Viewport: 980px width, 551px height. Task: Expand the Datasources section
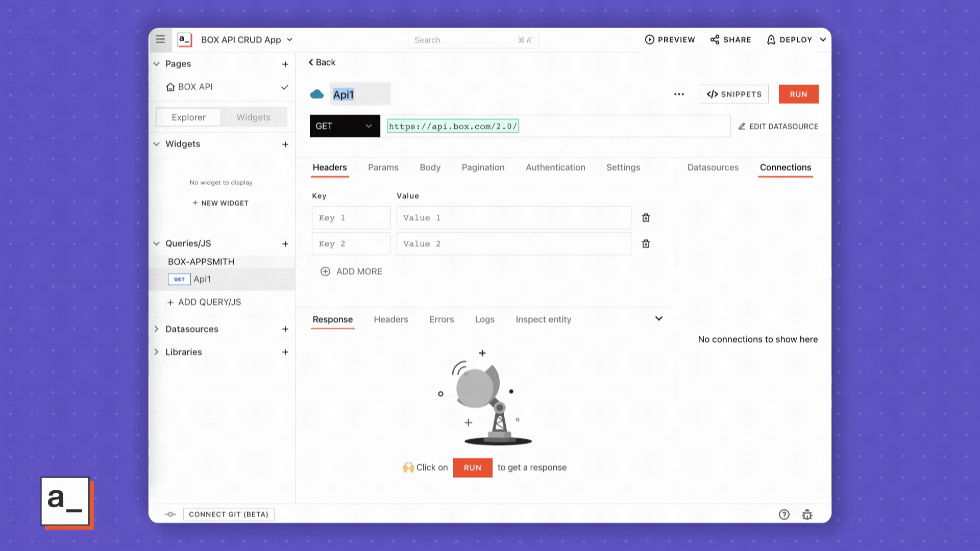coord(157,329)
